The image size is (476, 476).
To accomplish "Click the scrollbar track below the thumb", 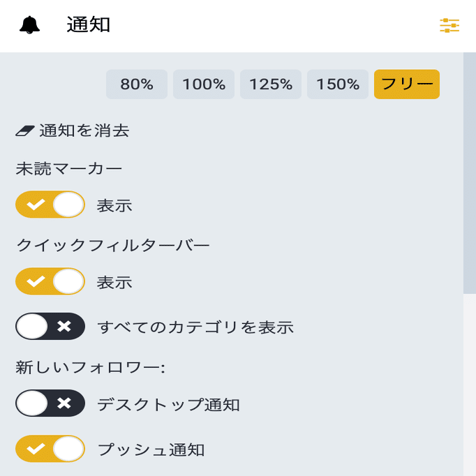I will [x=469, y=384].
